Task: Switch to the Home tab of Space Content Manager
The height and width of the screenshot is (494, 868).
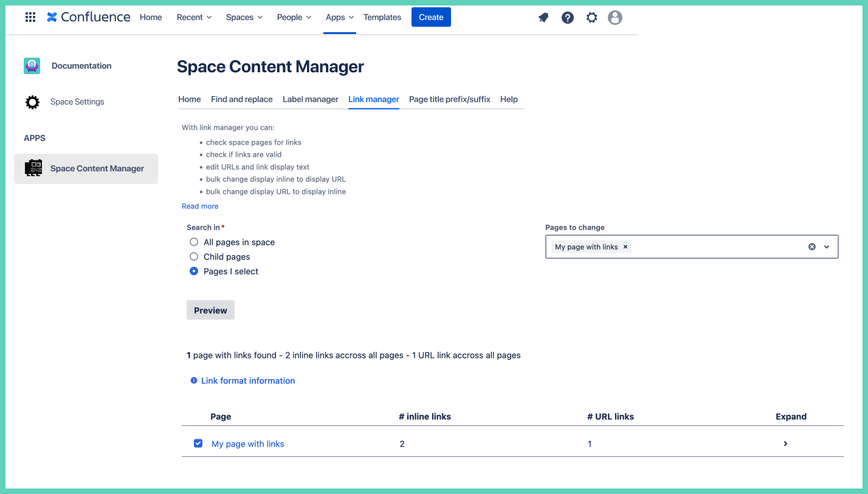Action: [x=190, y=99]
